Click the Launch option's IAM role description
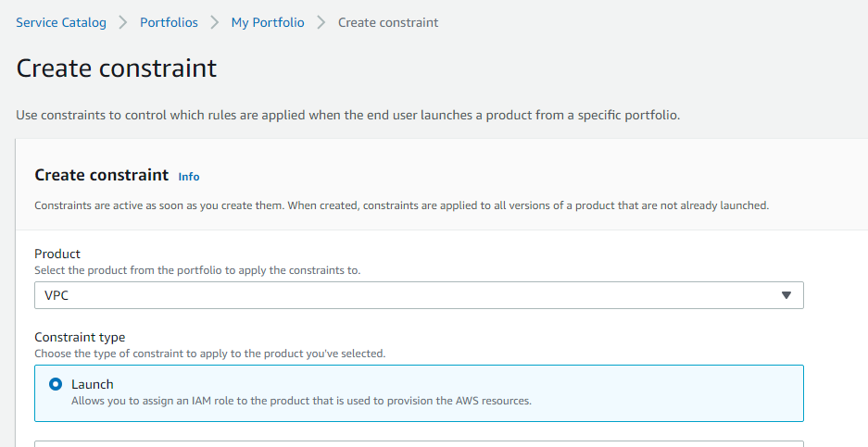Screen dimensions: 868x447 [301, 401]
